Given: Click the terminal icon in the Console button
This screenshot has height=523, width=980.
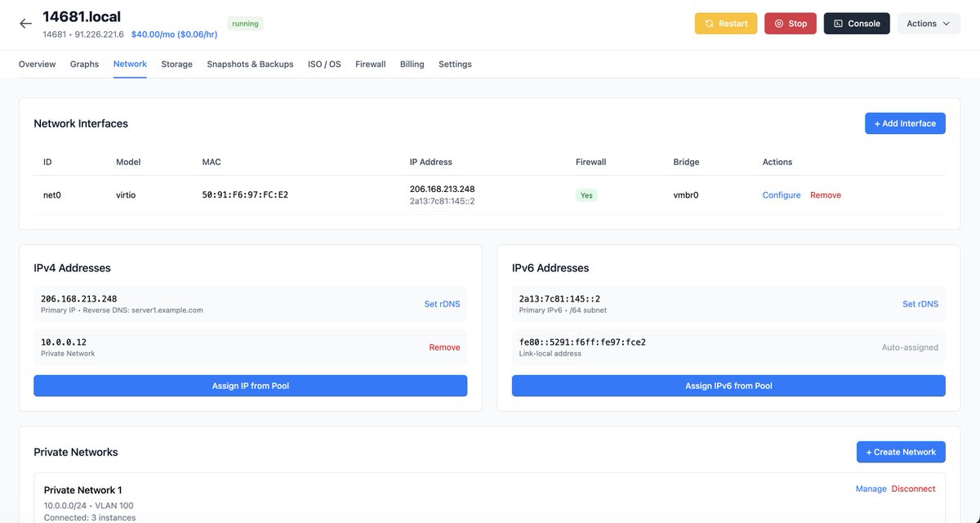Looking at the screenshot, I should (x=838, y=24).
